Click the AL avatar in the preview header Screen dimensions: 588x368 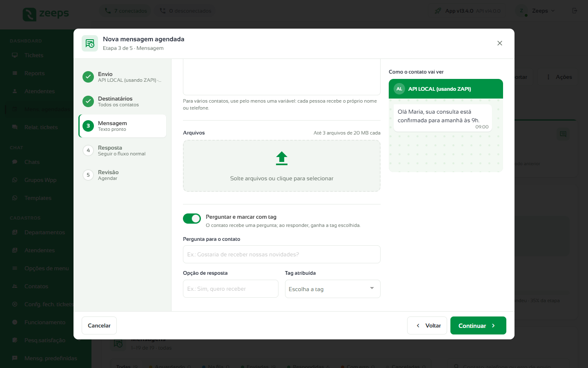pyautogui.click(x=399, y=89)
